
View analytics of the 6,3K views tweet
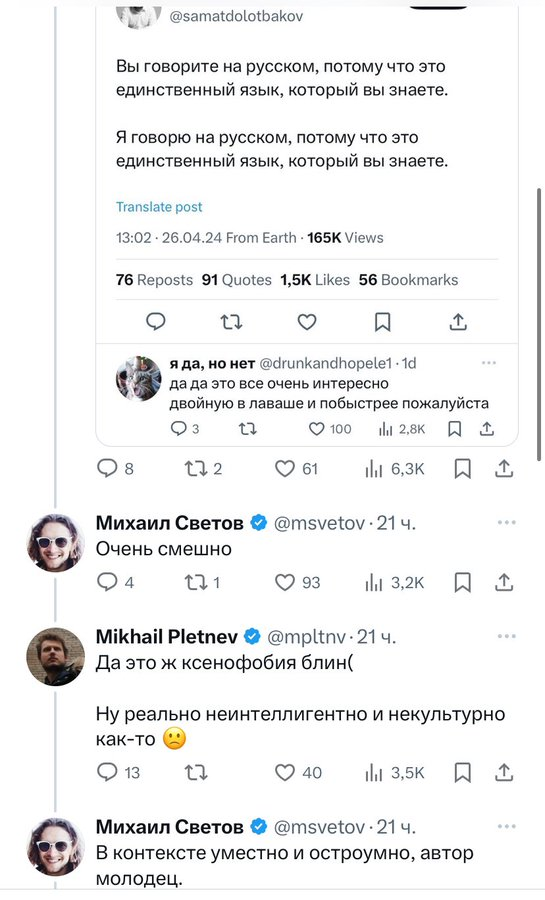click(395, 469)
